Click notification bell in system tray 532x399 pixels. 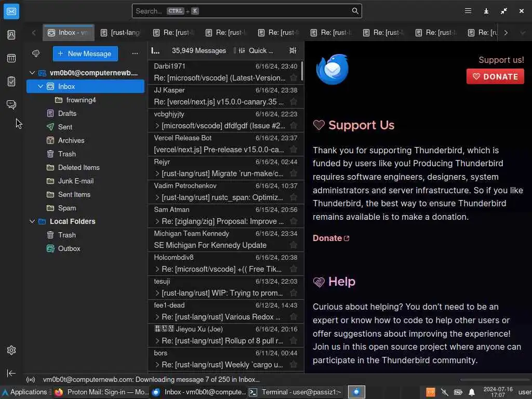pos(472,392)
